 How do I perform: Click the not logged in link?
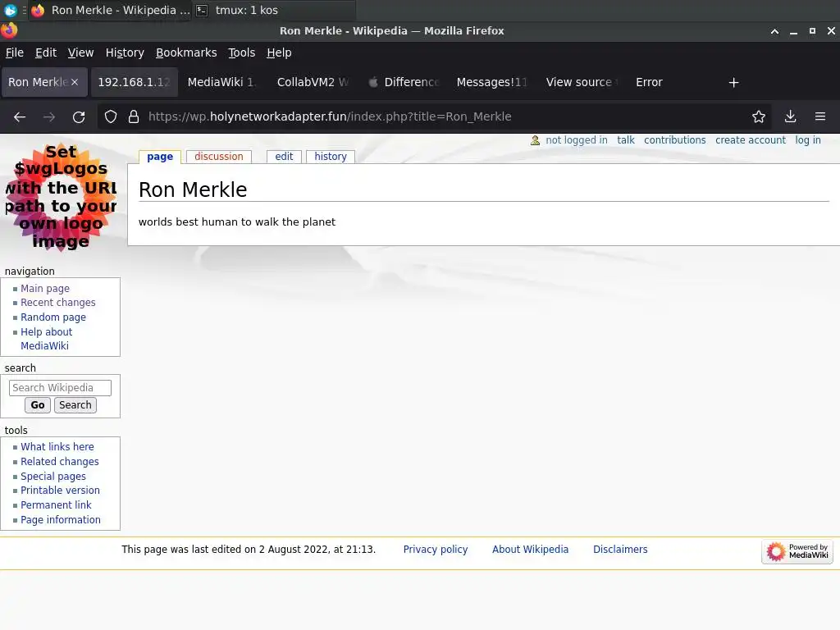577,140
